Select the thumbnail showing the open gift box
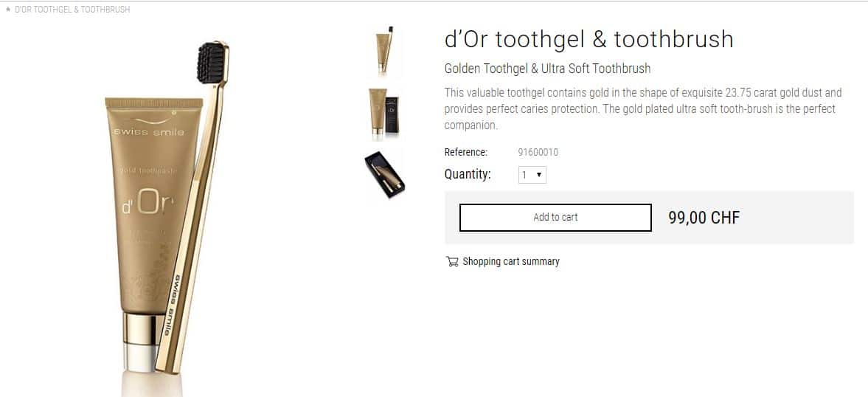Viewport: 868px width, 397px height. coord(385,175)
